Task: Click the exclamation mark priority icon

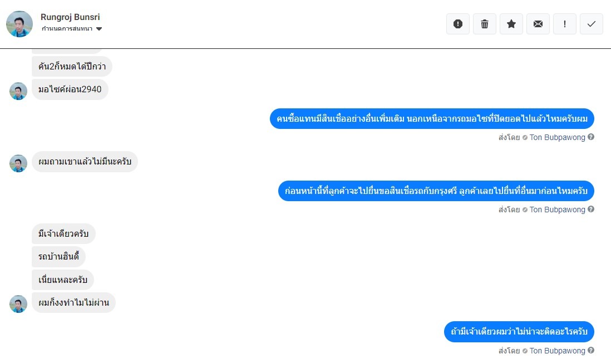Action: coord(565,24)
